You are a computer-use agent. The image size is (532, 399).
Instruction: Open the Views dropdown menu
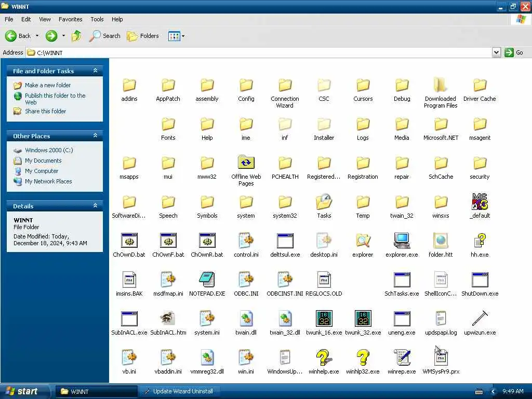183,36
